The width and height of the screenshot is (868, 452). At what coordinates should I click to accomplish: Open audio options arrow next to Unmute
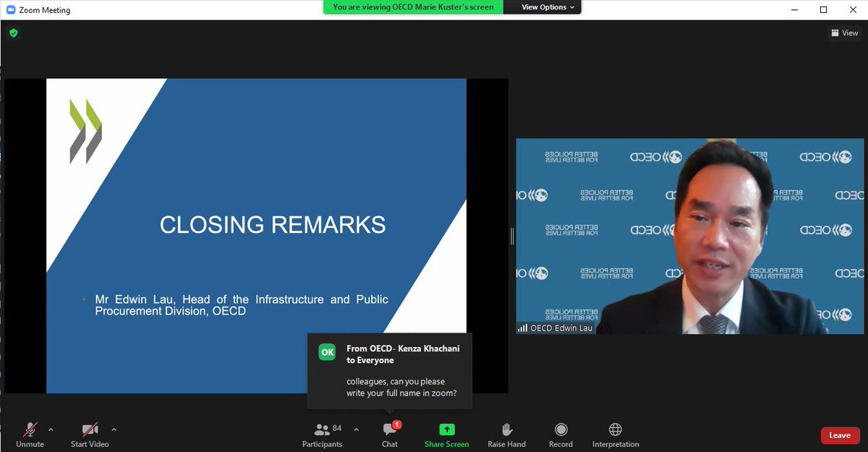tap(51, 430)
